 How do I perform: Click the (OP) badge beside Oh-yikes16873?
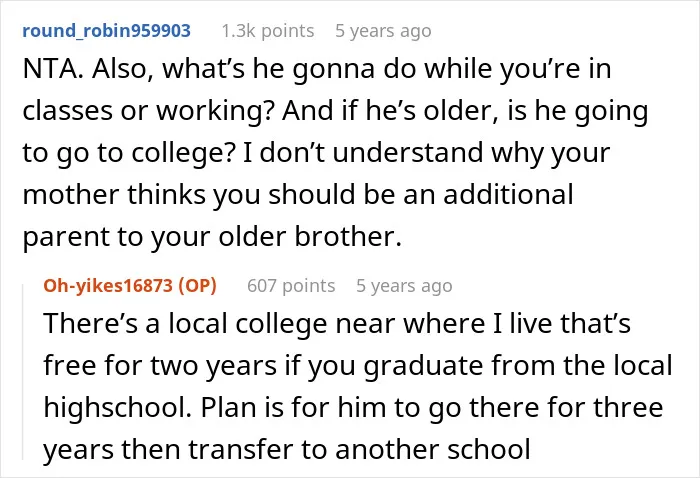click(x=197, y=285)
